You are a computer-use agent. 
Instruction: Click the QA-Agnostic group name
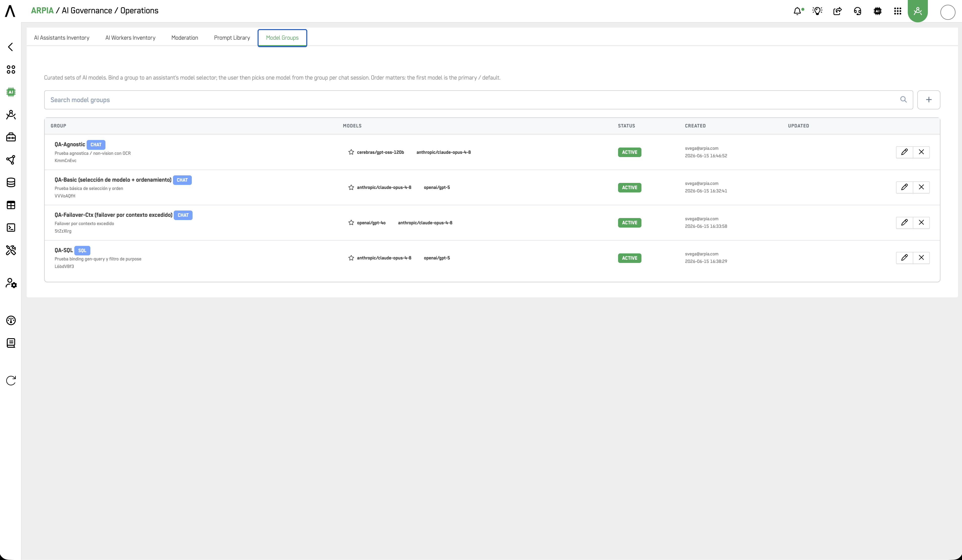(x=70, y=144)
